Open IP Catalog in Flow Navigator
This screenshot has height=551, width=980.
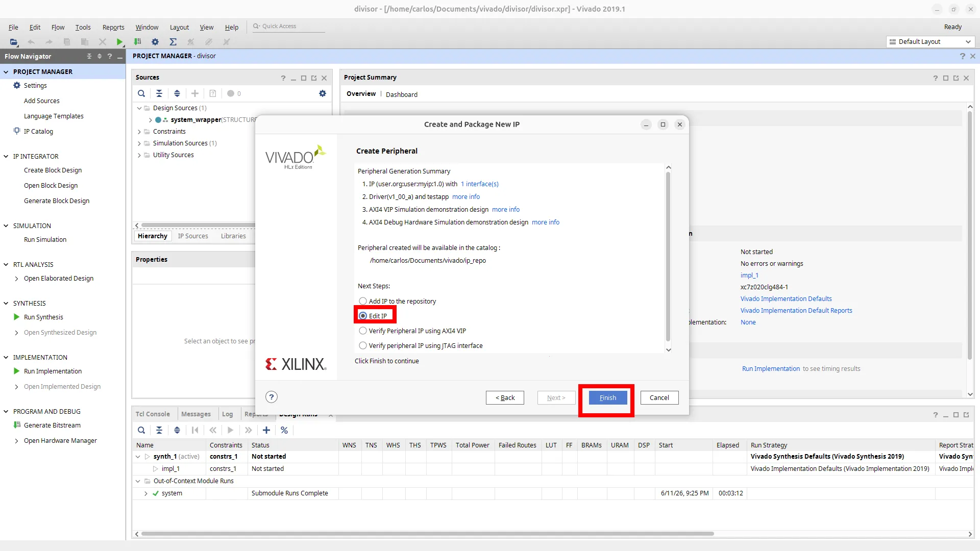click(x=38, y=131)
